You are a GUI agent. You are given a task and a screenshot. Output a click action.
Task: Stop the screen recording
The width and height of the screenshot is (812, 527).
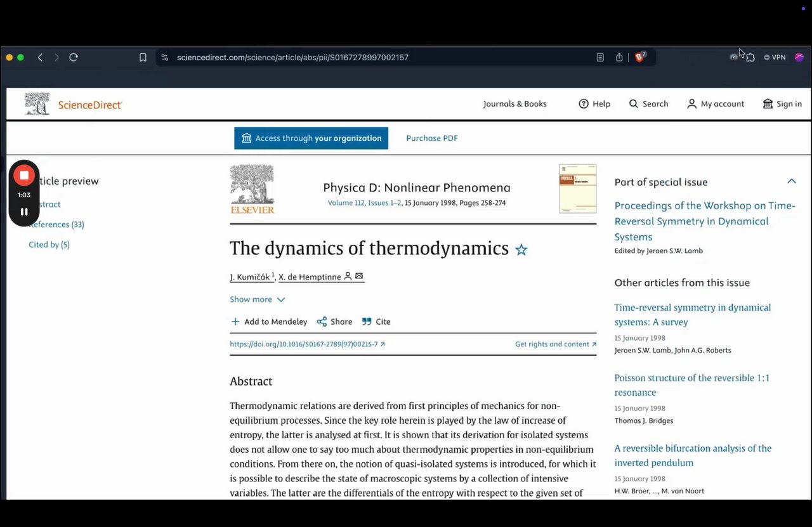click(x=24, y=175)
